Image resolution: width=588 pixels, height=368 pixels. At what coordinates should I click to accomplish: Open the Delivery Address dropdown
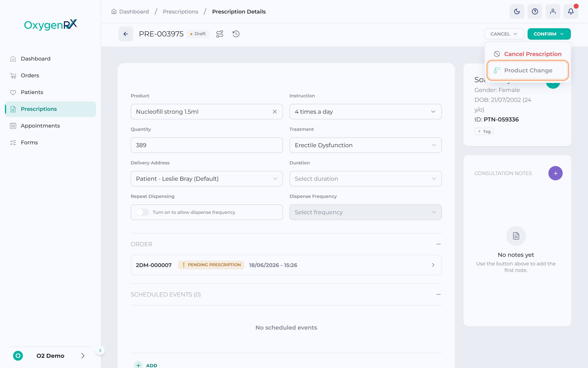coord(207,179)
